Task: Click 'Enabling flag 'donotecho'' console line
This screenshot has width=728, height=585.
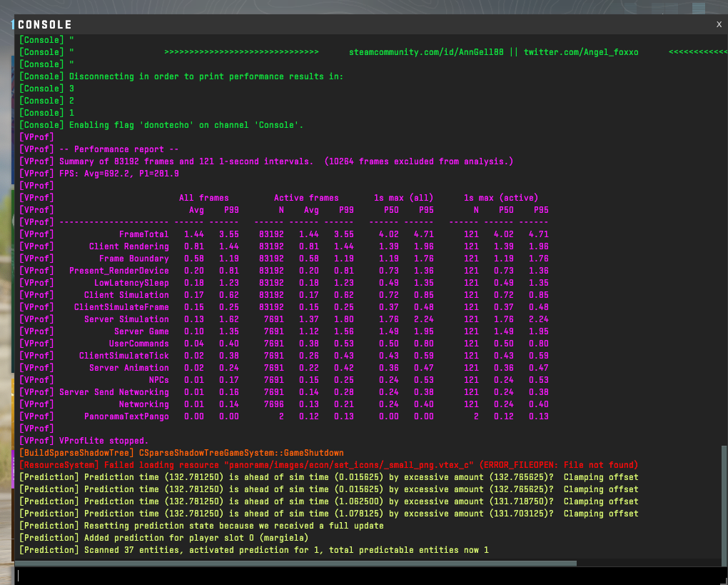Action: (x=161, y=125)
